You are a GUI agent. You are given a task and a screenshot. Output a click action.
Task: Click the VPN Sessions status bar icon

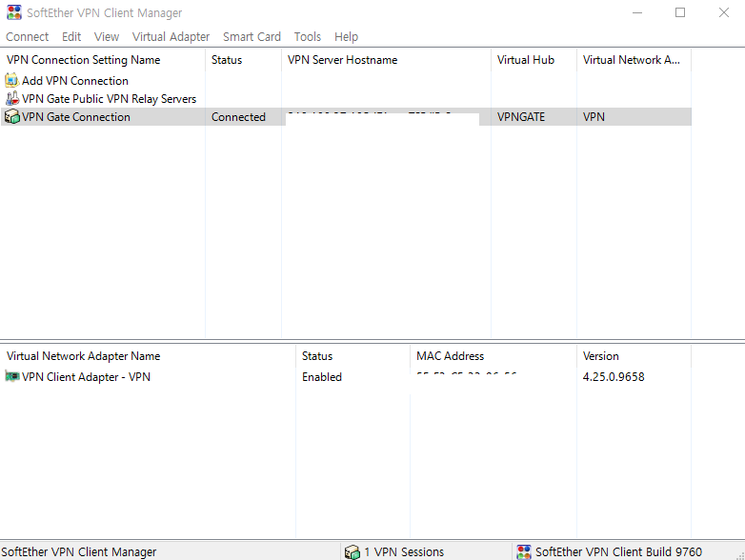pyautogui.click(x=352, y=552)
